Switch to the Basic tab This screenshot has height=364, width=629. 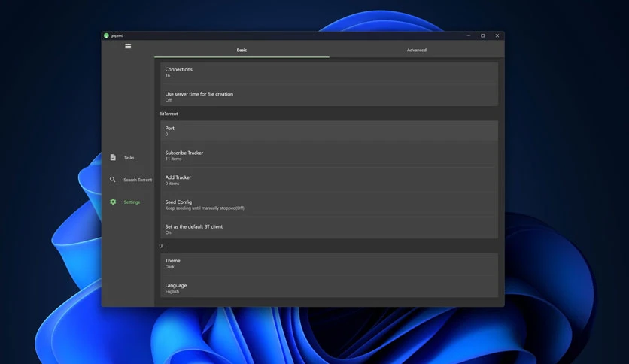(x=242, y=50)
